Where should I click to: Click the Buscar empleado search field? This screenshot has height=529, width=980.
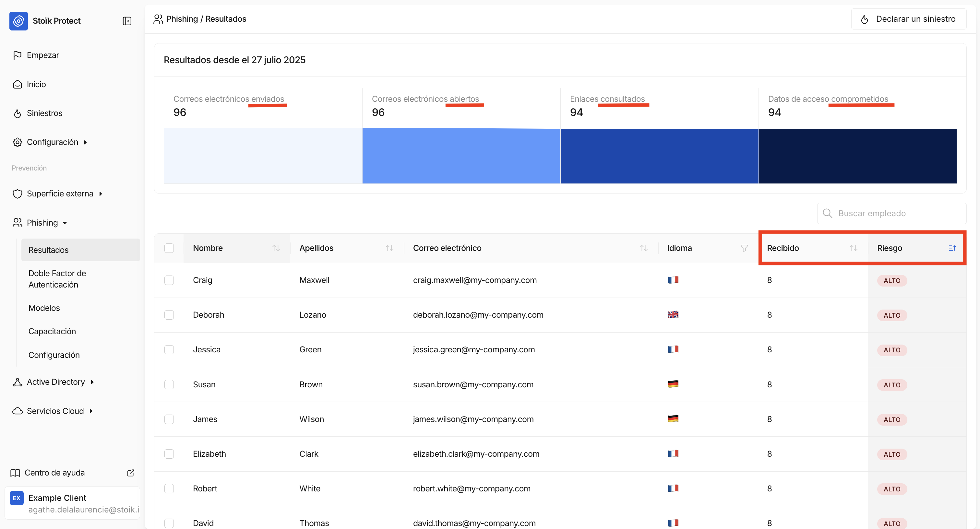[892, 213]
